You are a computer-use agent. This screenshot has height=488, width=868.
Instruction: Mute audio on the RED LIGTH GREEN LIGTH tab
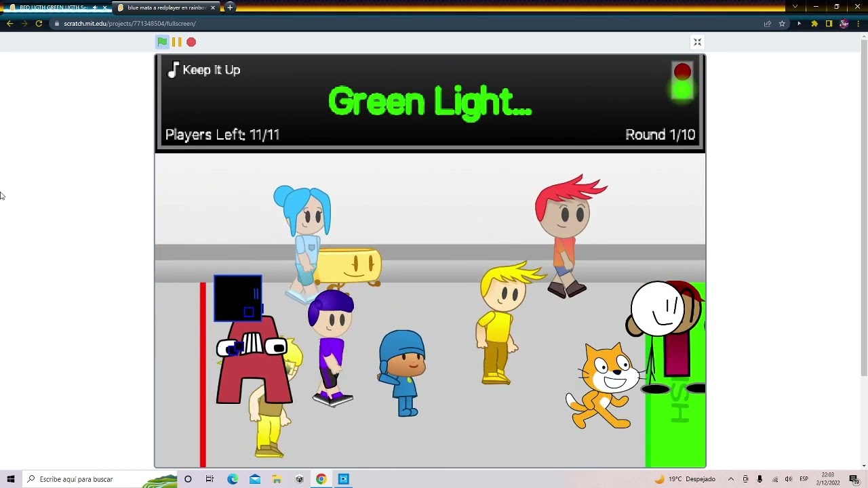click(x=95, y=7)
